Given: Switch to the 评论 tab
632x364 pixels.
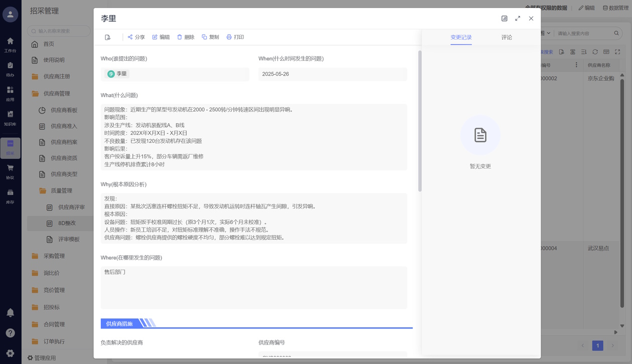Looking at the screenshot, I should click(507, 38).
